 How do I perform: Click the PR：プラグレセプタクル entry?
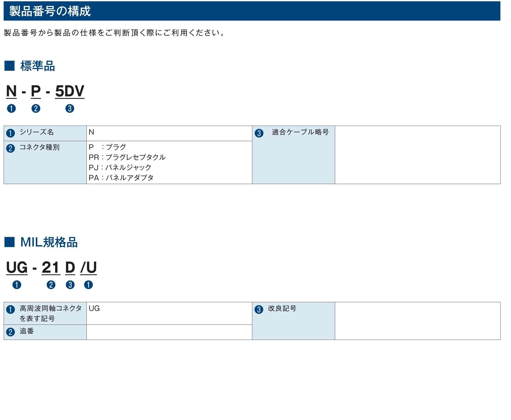tap(127, 157)
